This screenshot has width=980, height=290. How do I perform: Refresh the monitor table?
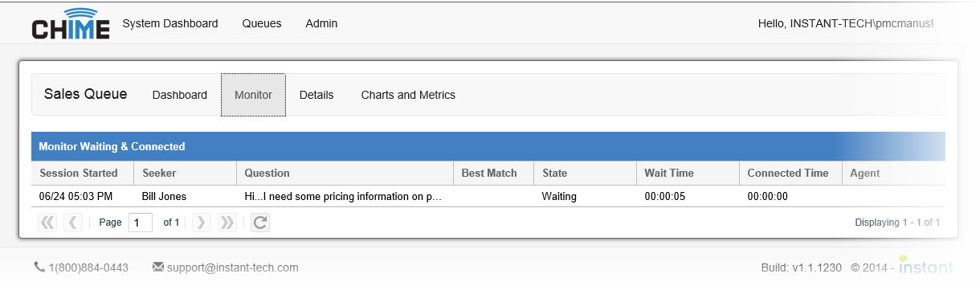[259, 223]
